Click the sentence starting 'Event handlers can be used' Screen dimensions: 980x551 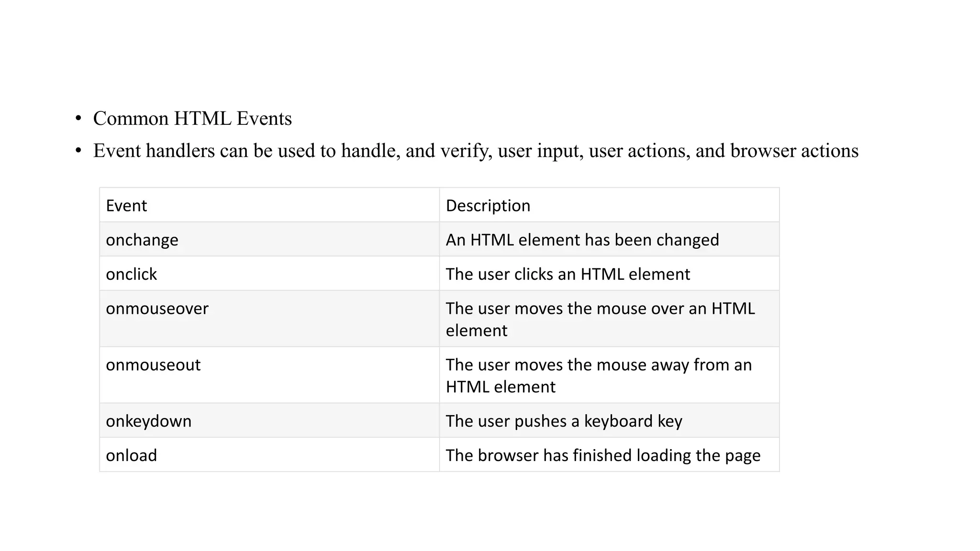point(475,151)
